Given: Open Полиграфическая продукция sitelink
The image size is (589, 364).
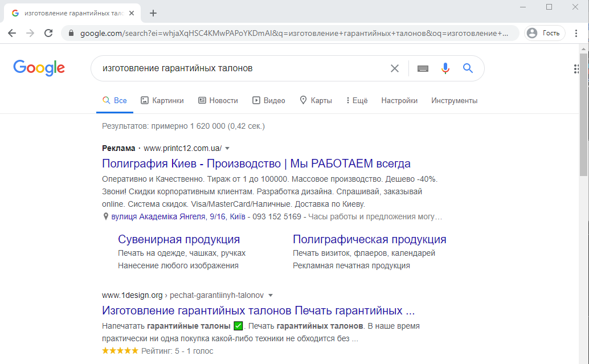Looking at the screenshot, I should click(370, 239).
